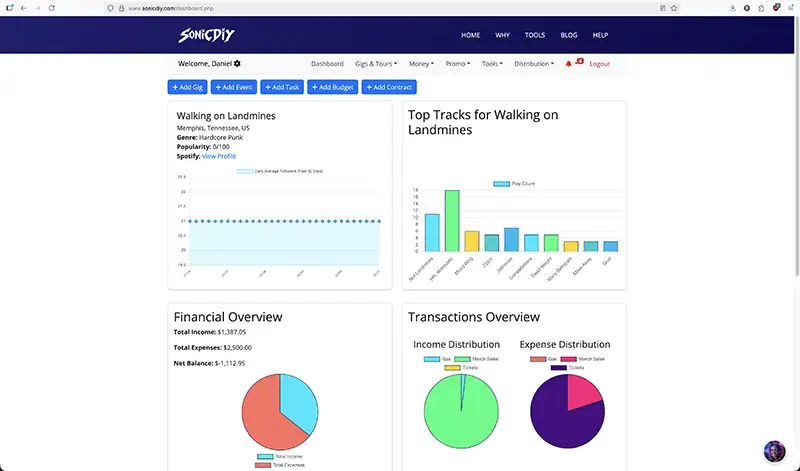Expand the Gigs & Tours dropdown

click(376, 64)
